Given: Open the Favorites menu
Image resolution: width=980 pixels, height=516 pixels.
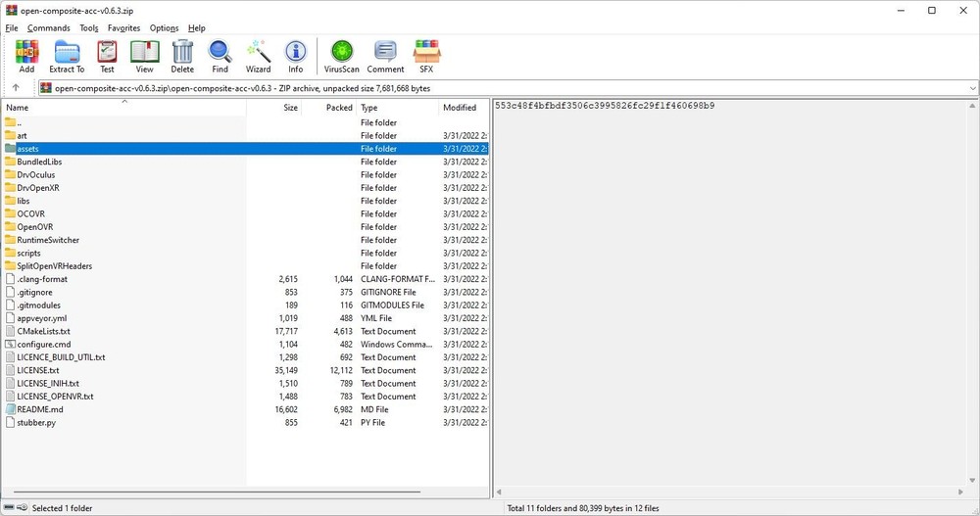Looking at the screenshot, I should click(123, 28).
